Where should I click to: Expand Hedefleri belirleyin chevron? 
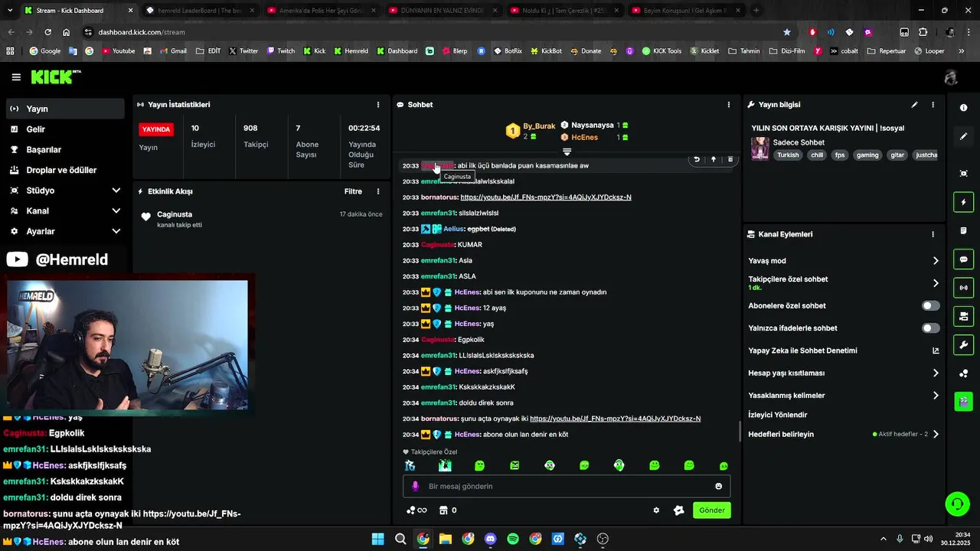pos(935,434)
